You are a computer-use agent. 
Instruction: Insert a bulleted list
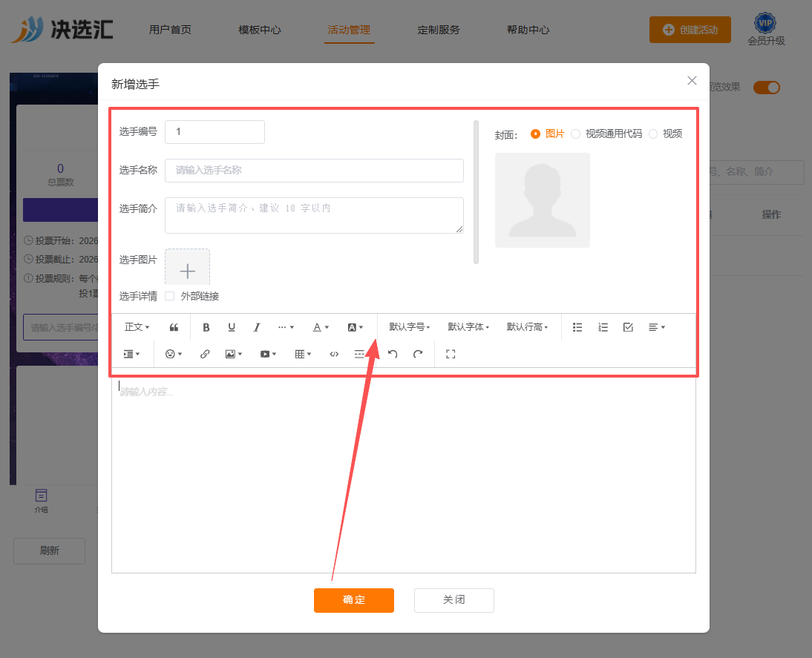[x=577, y=327]
